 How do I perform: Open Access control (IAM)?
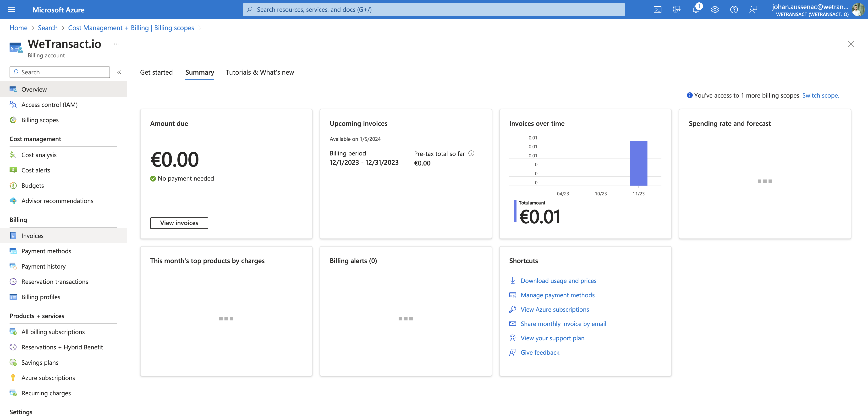(x=63, y=105)
